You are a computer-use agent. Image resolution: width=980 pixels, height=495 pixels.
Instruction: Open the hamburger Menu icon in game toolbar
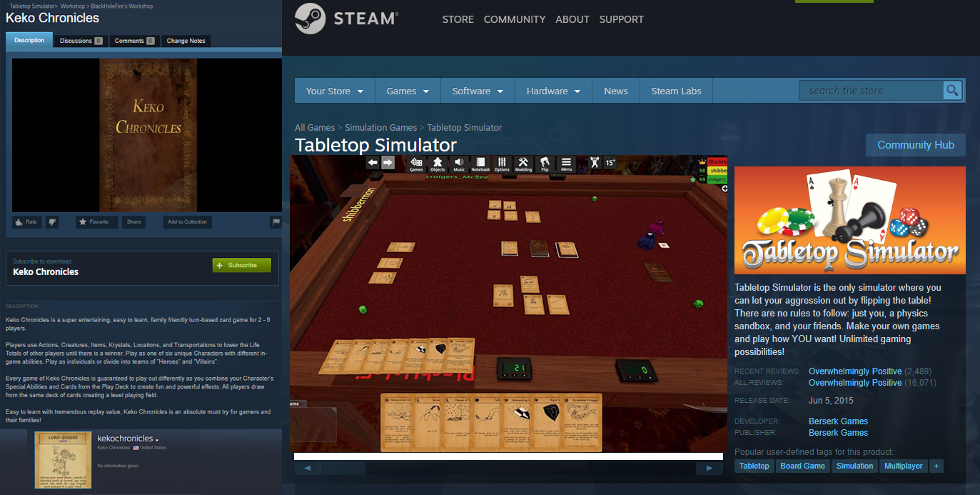coord(566,164)
